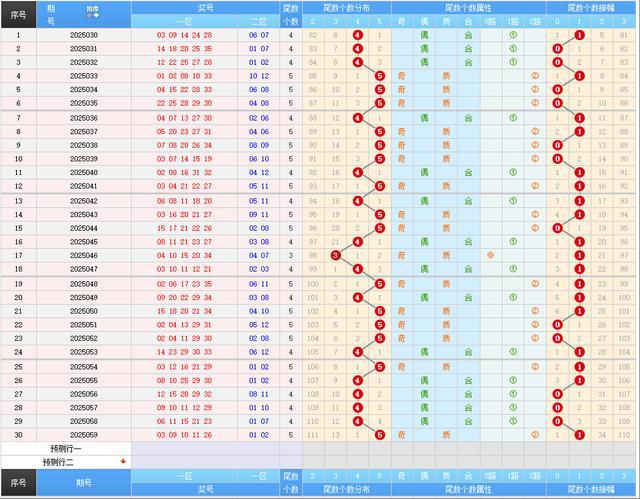Click the empty 一区 cell in 预测行一
Screen dimensions: 640x499
click(184, 449)
